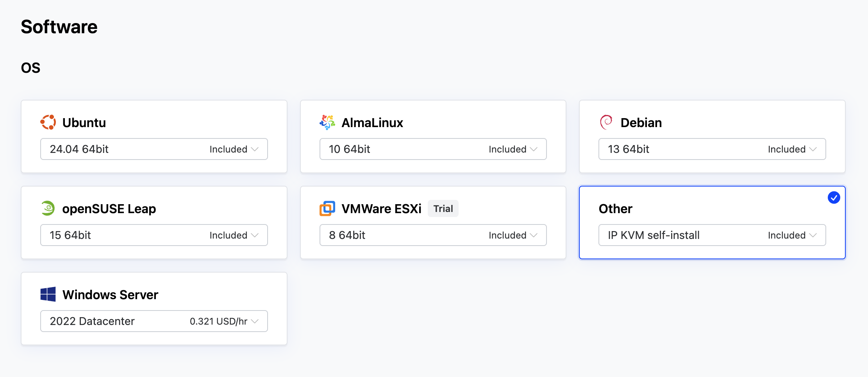Screen dimensions: 868x377
Task: Click the Ubuntu logo icon
Action: coord(48,122)
